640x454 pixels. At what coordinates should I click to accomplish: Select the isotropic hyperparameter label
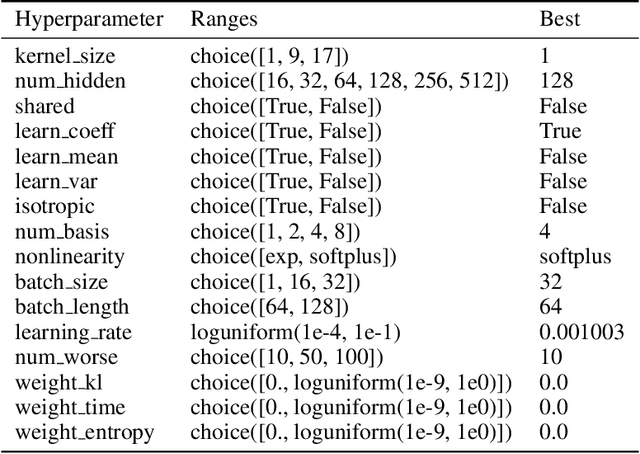pos(54,206)
